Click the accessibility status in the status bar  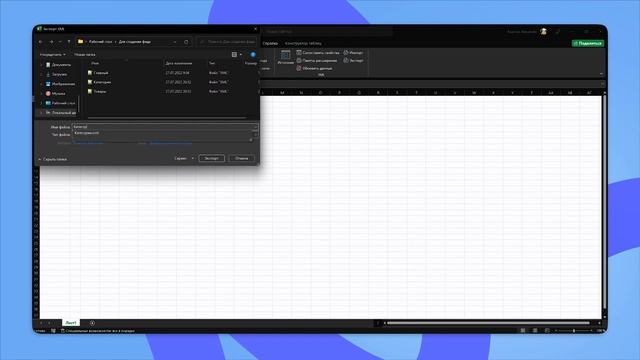pyautogui.click(x=98, y=331)
